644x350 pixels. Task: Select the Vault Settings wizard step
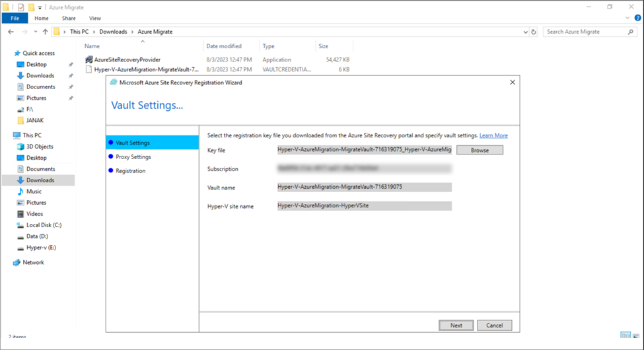[153, 143]
